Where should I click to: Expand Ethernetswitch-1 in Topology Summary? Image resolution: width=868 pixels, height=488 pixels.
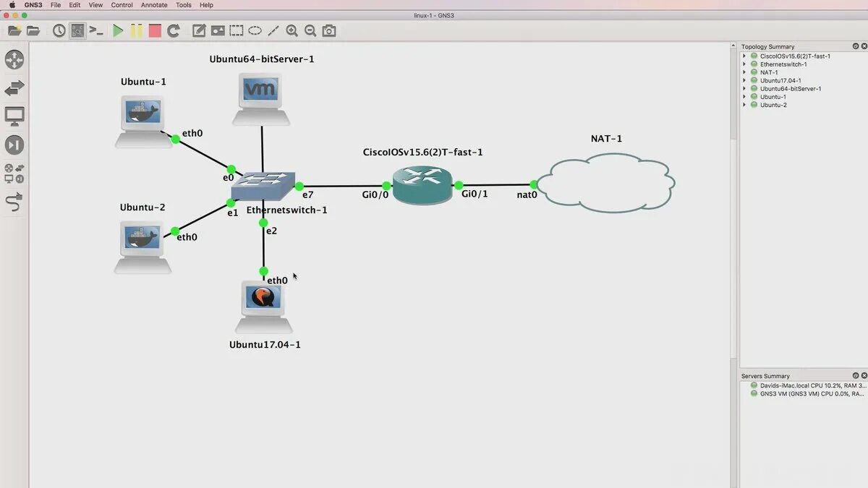(744, 64)
